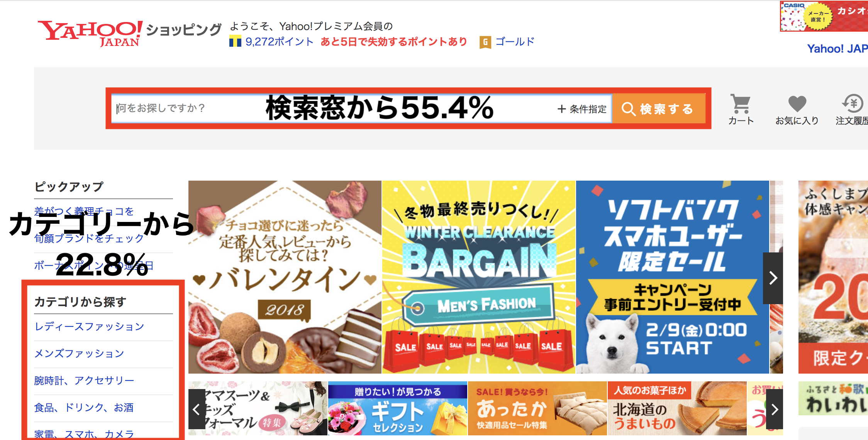Select レディースファッション category
The height and width of the screenshot is (440, 868).
[89, 327]
